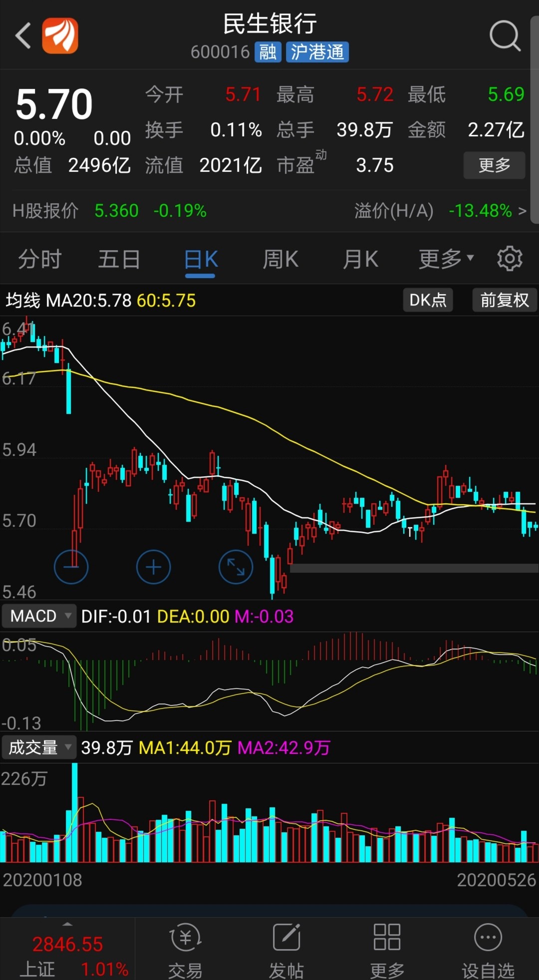Tap DIF:-0.01 value
This screenshot has height=980, width=539.
coord(116,617)
